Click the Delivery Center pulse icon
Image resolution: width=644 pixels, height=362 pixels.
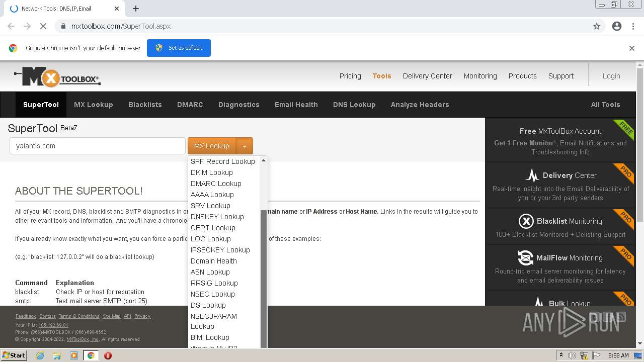pos(532,175)
